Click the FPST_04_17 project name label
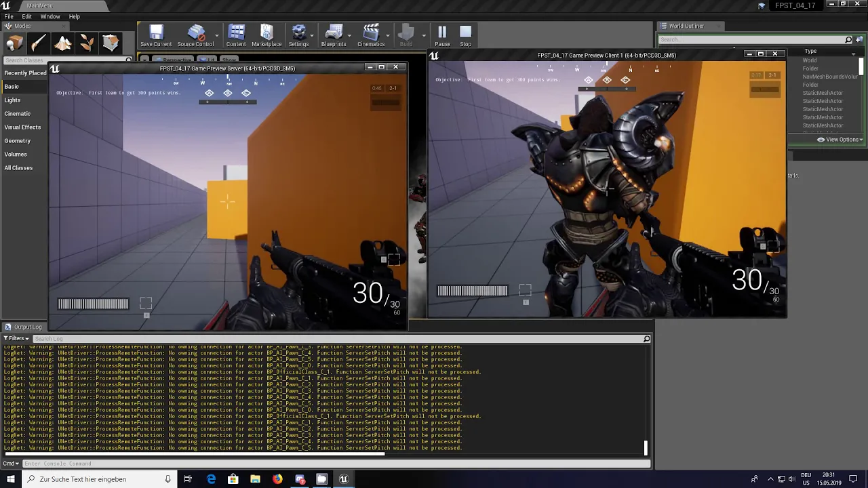Image resolution: width=868 pixels, height=488 pixels. (x=795, y=5)
